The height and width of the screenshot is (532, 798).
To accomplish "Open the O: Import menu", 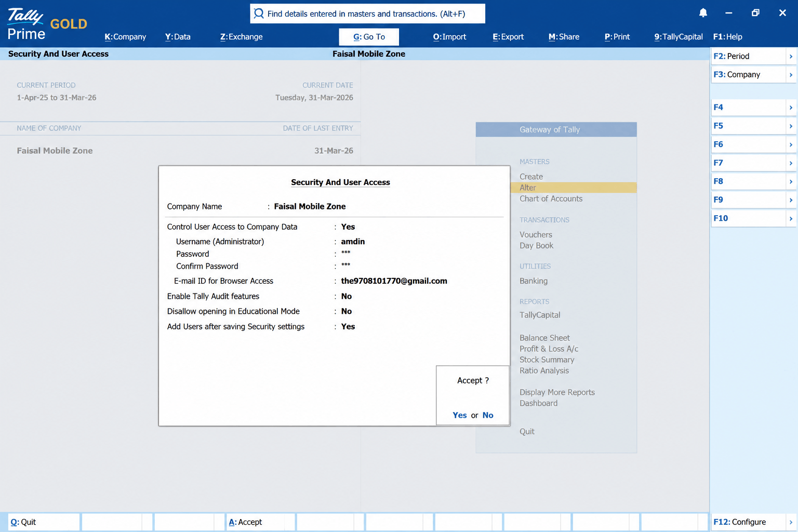I will click(x=449, y=37).
